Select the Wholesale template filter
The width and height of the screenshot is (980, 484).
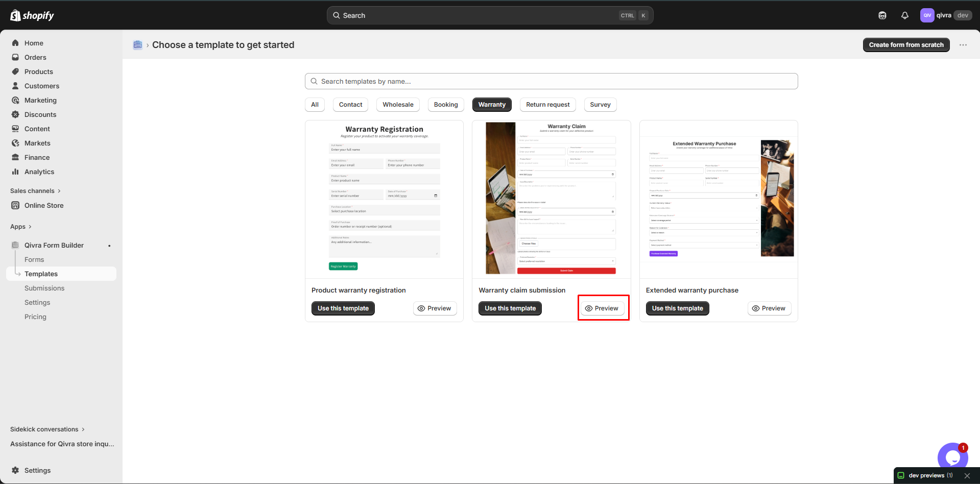[398, 105]
